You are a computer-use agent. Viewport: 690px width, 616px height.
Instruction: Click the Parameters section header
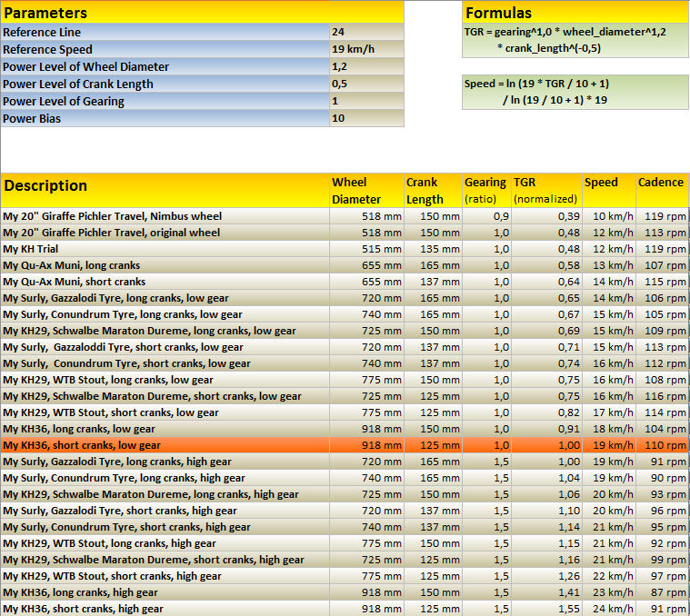point(202,13)
